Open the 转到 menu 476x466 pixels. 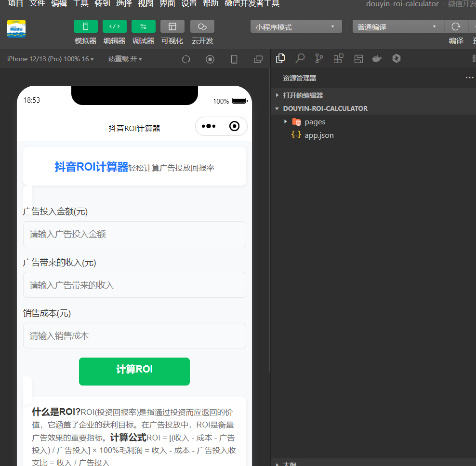coord(102,4)
